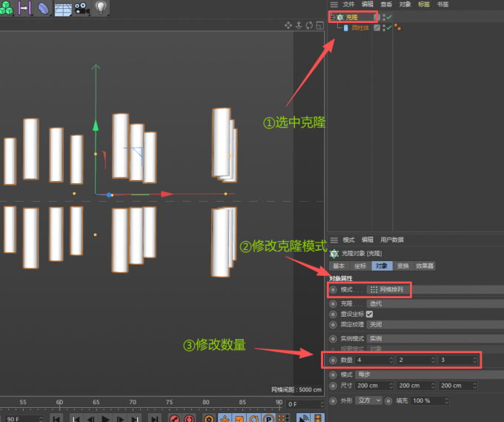Toggle cylinder visibility dots
This screenshot has height=422, width=504.
[x=384, y=28]
